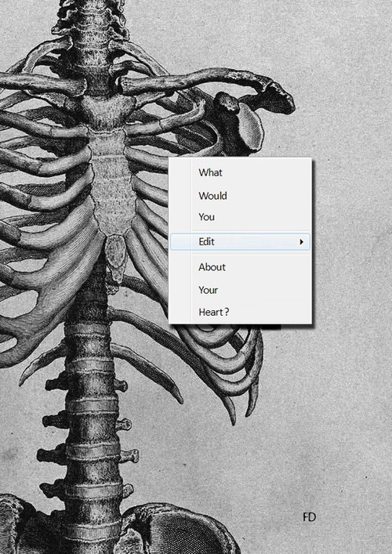Image resolution: width=392 pixels, height=554 pixels.
Task: Choose the "Would" menu item
Action: point(241,195)
